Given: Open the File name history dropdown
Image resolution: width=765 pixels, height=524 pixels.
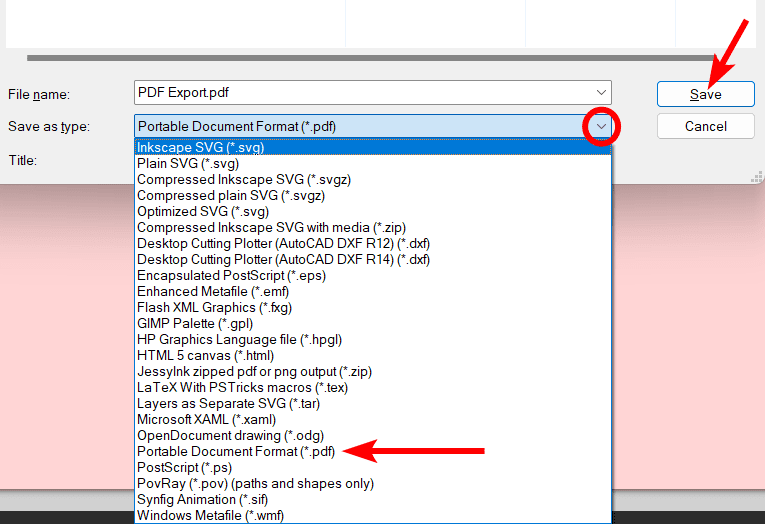Looking at the screenshot, I should point(600,93).
